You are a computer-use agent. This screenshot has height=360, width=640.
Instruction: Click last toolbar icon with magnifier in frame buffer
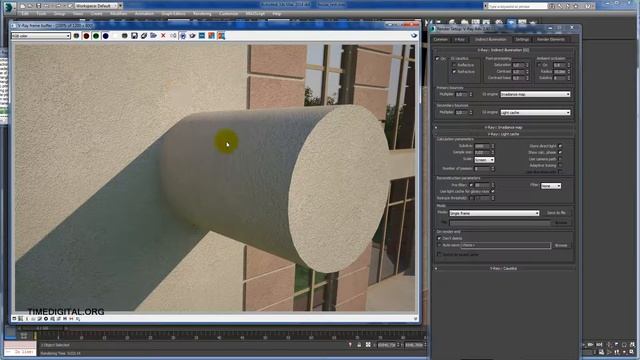221,36
